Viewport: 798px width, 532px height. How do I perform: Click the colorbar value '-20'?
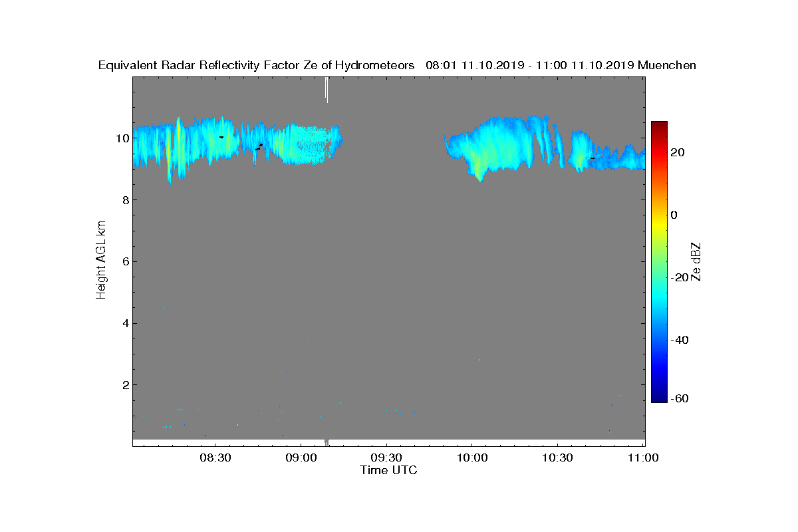tap(678, 277)
